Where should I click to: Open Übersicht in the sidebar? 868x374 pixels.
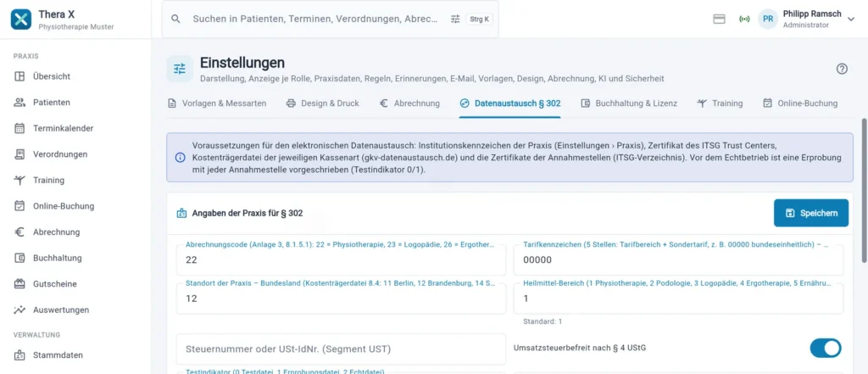(75, 76)
